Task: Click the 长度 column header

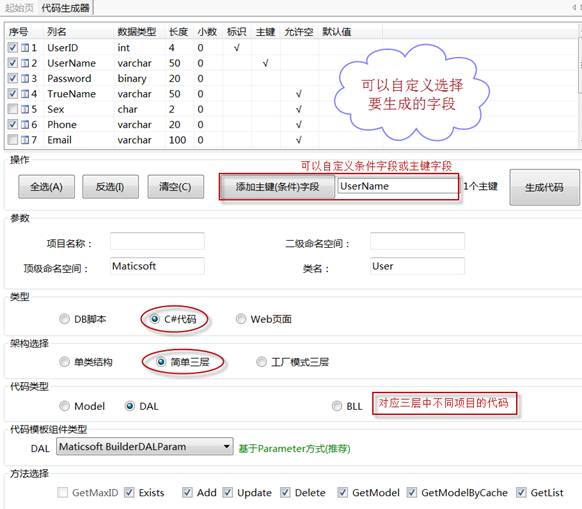Action: pyautogui.click(x=179, y=32)
